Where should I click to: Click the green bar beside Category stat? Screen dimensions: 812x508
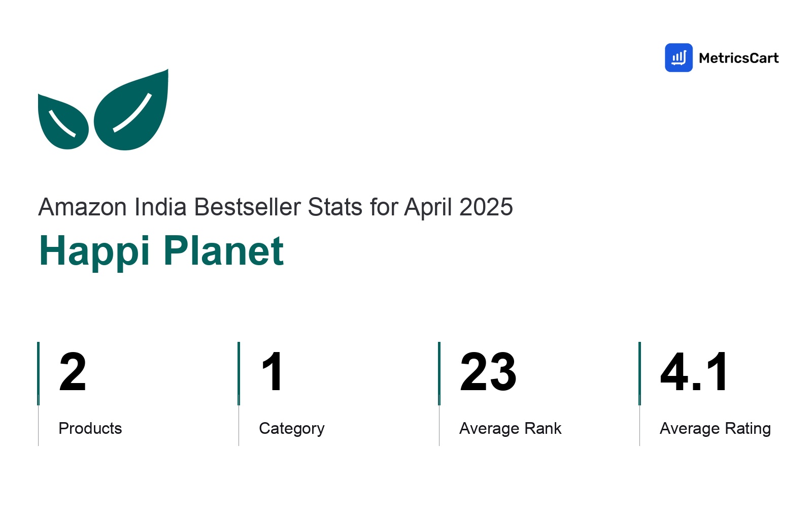coord(239,373)
